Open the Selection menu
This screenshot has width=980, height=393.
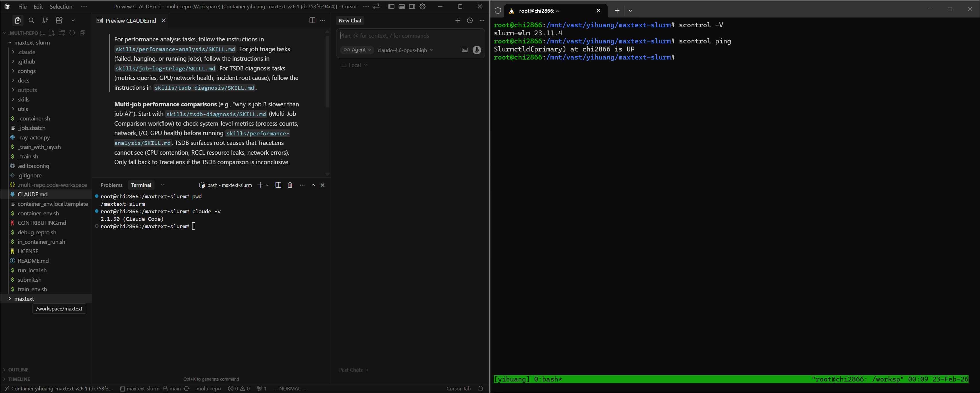[61, 7]
